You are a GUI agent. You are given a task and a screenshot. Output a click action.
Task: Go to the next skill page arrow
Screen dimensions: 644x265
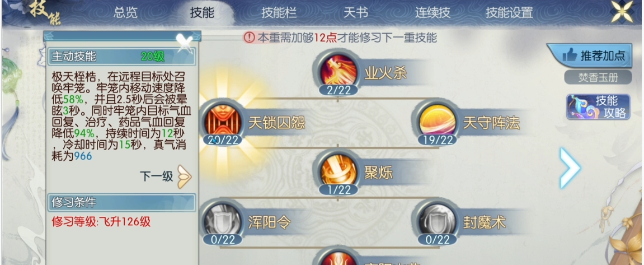[571, 168]
